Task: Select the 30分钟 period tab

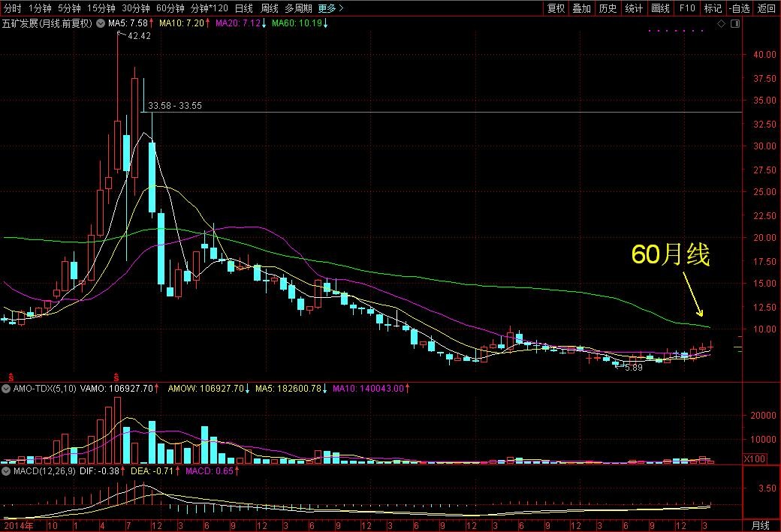Action: point(136,8)
